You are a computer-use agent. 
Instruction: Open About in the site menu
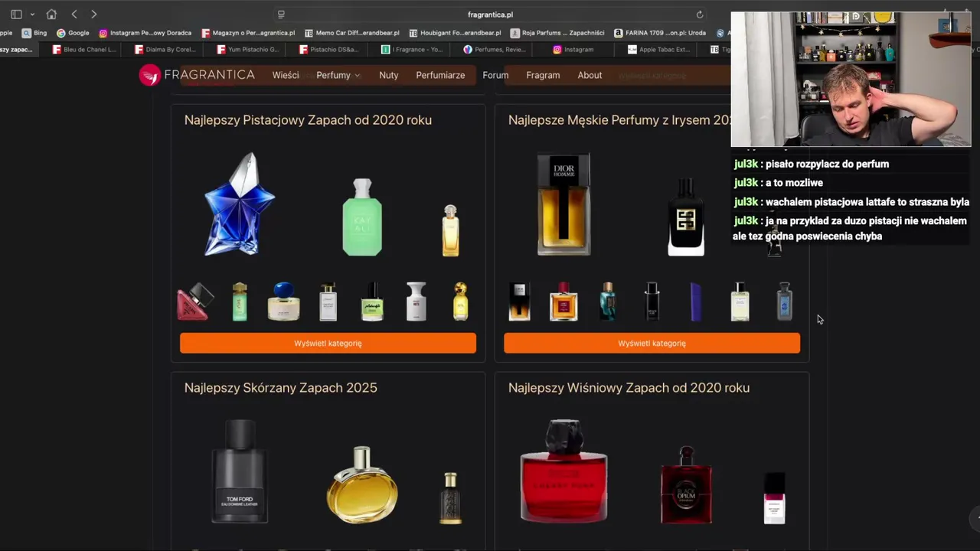[590, 75]
